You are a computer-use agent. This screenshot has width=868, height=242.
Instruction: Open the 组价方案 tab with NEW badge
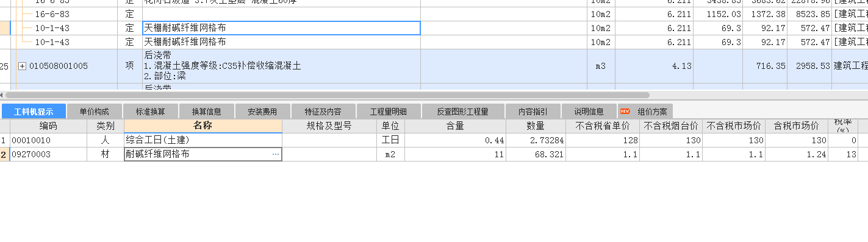point(645,112)
